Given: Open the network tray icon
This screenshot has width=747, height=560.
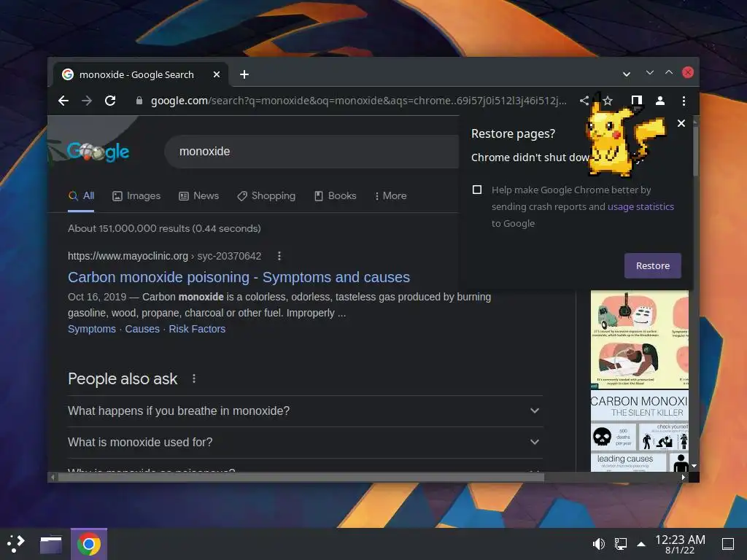Looking at the screenshot, I should [620, 544].
